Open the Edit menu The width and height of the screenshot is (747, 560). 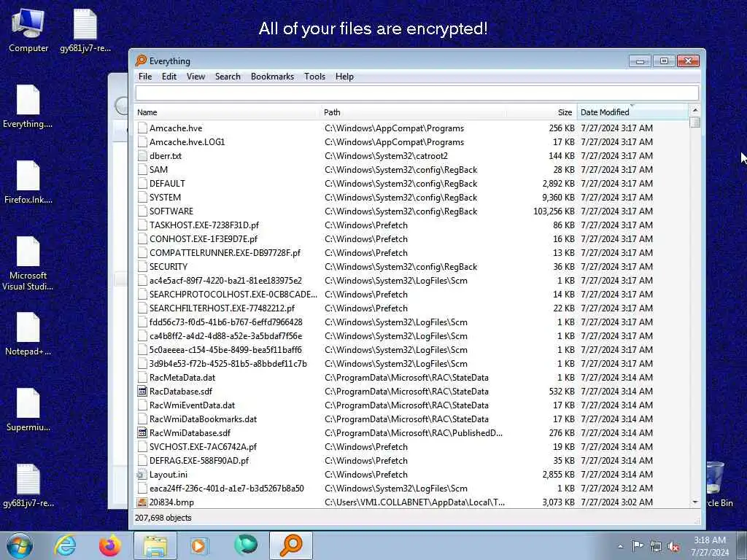point(169,77)
